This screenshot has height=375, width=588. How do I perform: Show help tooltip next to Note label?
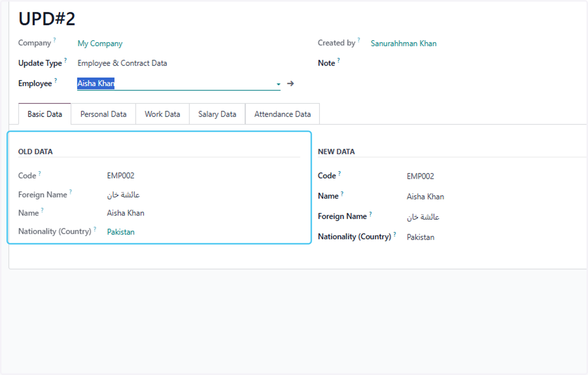[338, 60]
